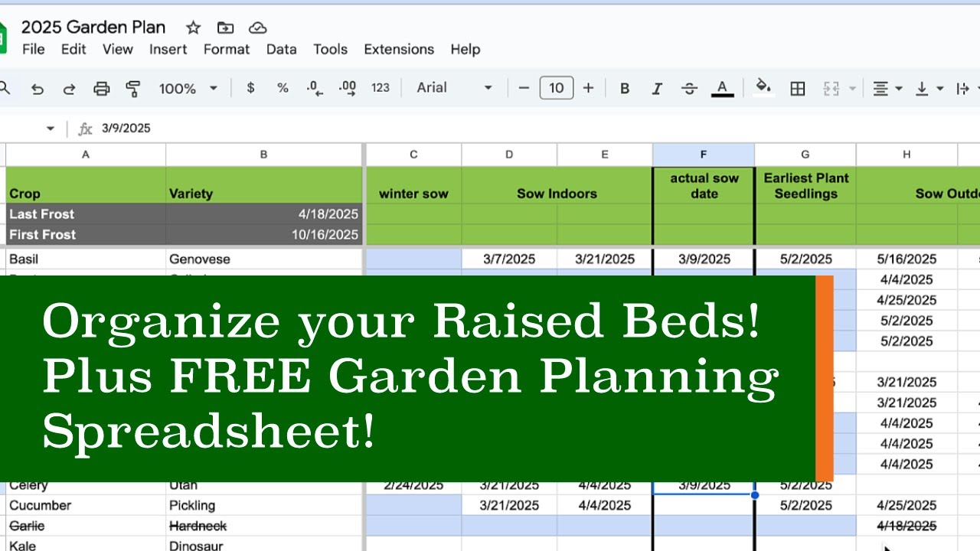This screenshot has height=551, width=980.
Task: Open the Insert menu
Action: point(168,49)
